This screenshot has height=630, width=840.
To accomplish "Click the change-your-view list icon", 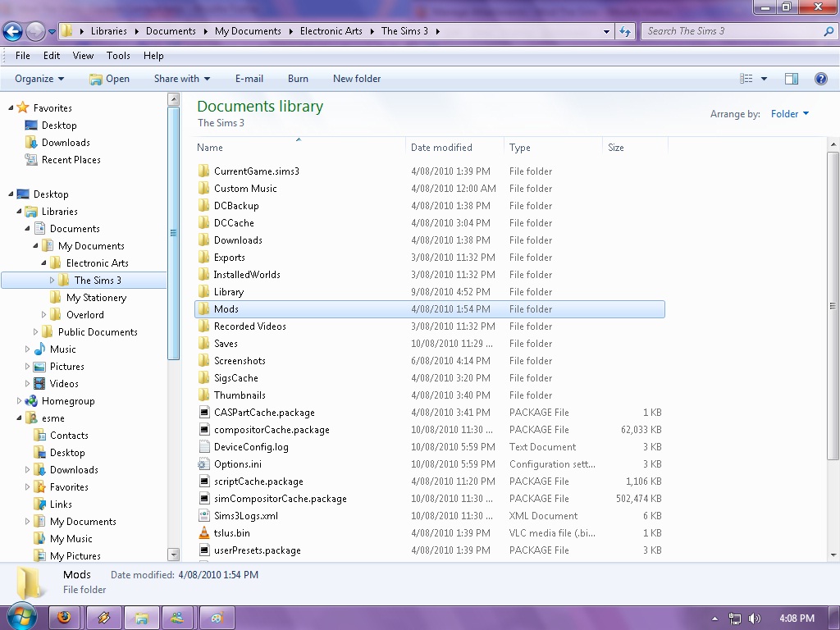I will click(x=748, y=78).
